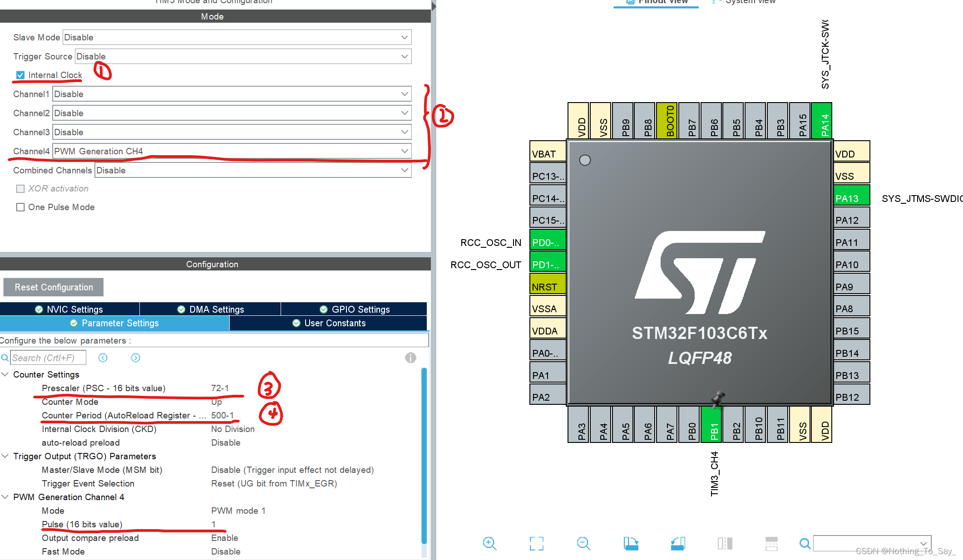Viewport: 963px width, 560px height.
Task: Collapse the Counter Settings group
Action: coord(5,374)
